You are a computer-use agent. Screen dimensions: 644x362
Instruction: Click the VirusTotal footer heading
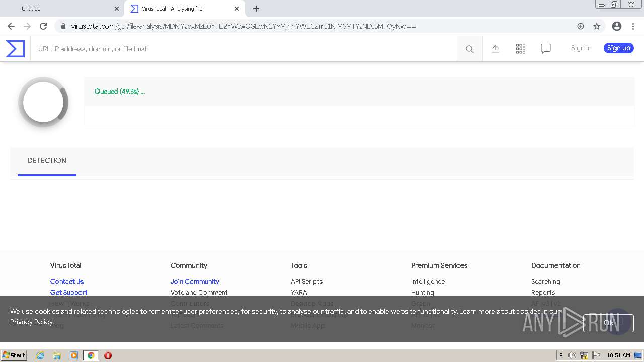coord(65,265)
